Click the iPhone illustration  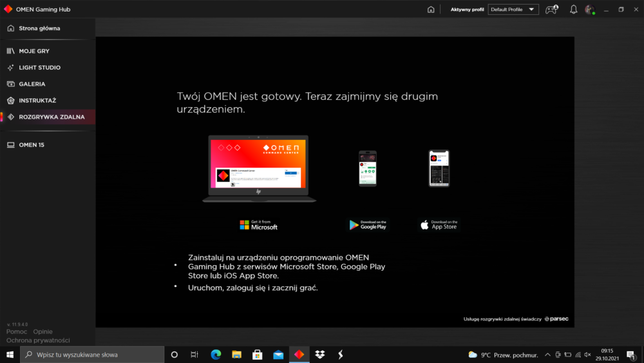click(439, 168)
